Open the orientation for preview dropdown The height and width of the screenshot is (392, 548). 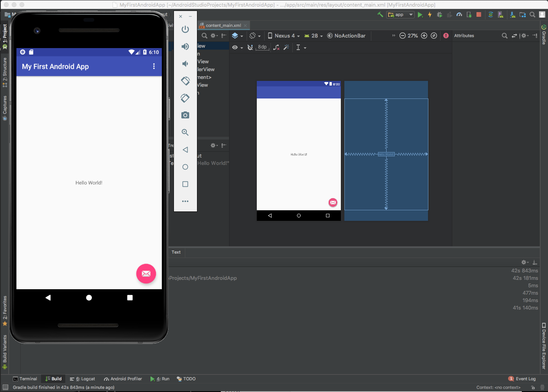tap(255, 36)
